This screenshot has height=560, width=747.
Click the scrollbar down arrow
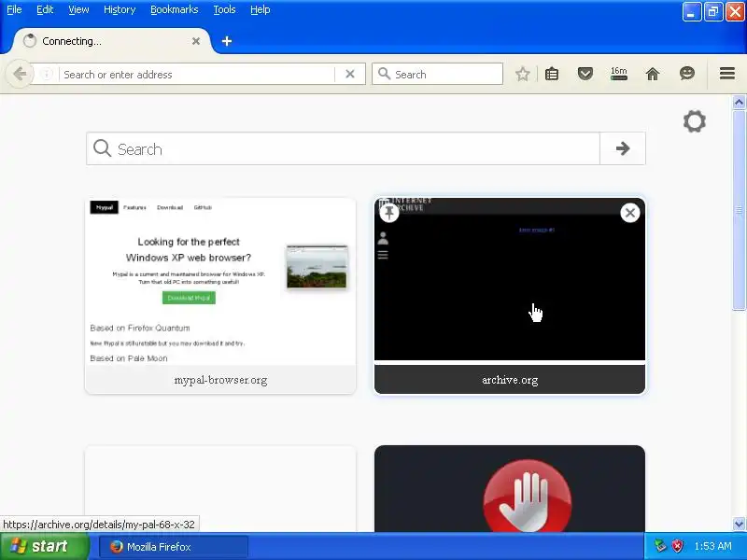(x=739, y=525)
